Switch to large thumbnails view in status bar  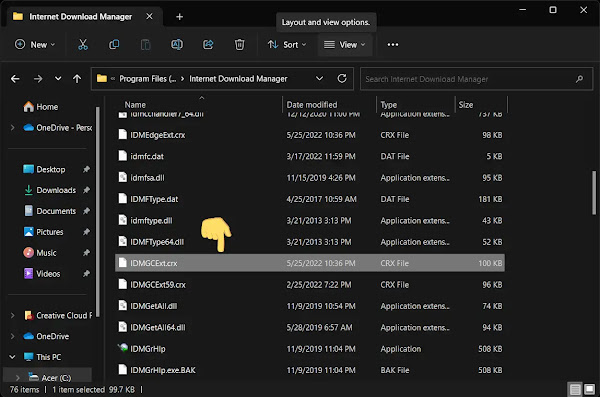tap(589, 390)
